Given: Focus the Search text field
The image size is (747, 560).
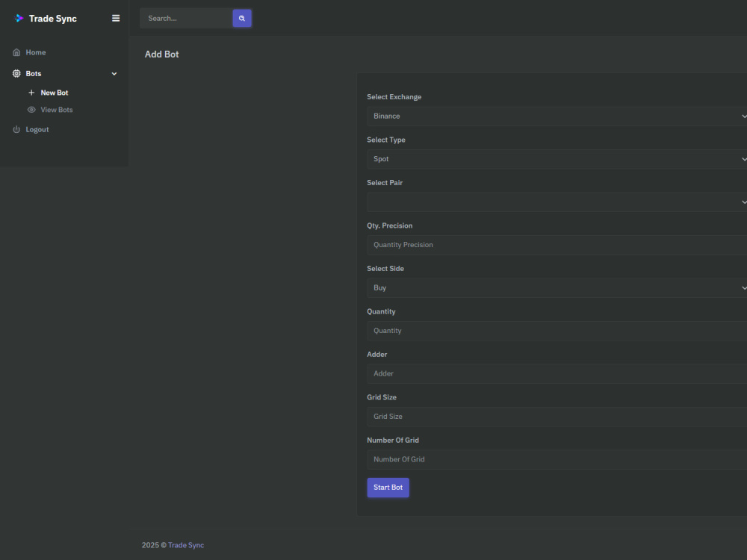Looking at the screenshot, I should (x=186, y=18).
